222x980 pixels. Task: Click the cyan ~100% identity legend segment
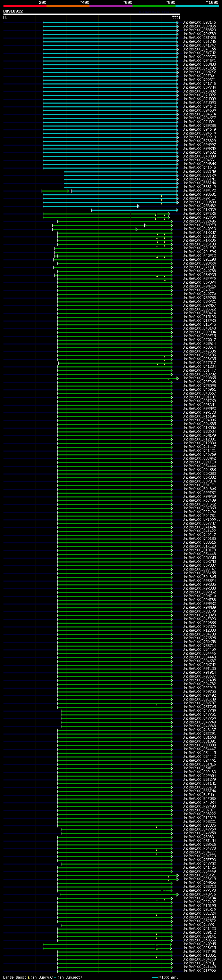click(x=197, y=6)
